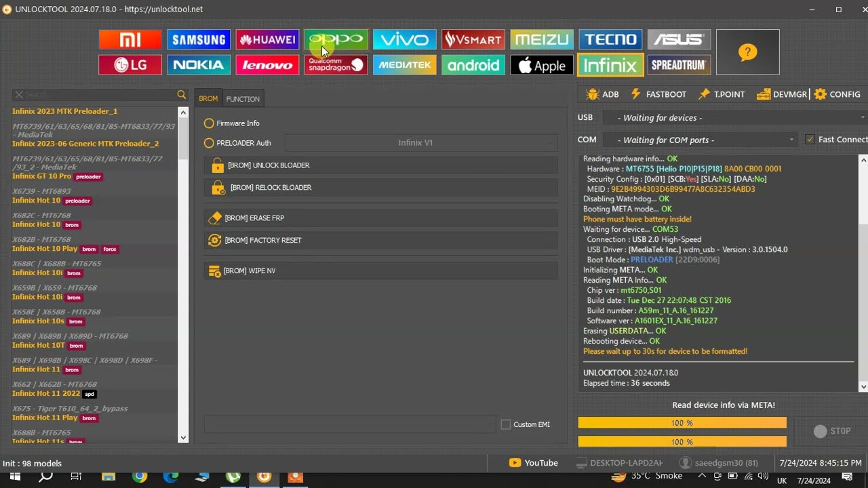Image resolution: width=868 pixels, height=488 pixels.
Task: Open the T.POINT tool
Action: click(x=722, y=94)
